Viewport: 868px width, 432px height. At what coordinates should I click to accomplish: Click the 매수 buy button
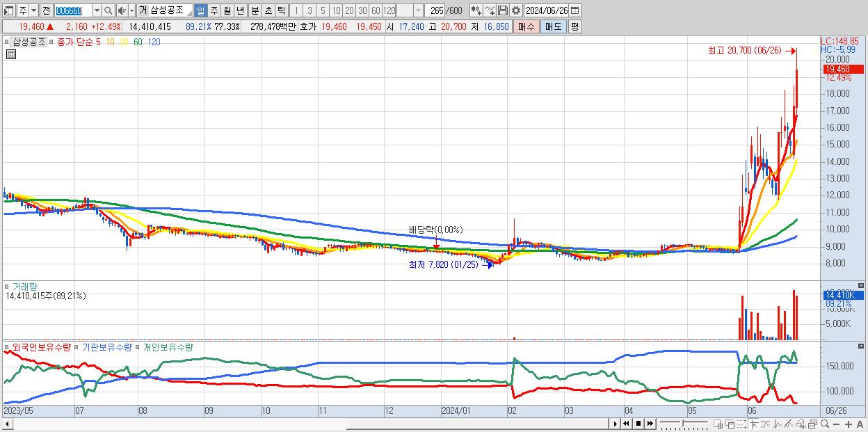click(x=527, y=26)
